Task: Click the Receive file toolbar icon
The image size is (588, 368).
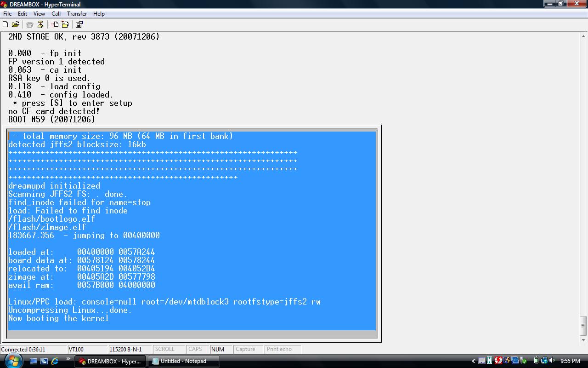Action: coord(65,24)
